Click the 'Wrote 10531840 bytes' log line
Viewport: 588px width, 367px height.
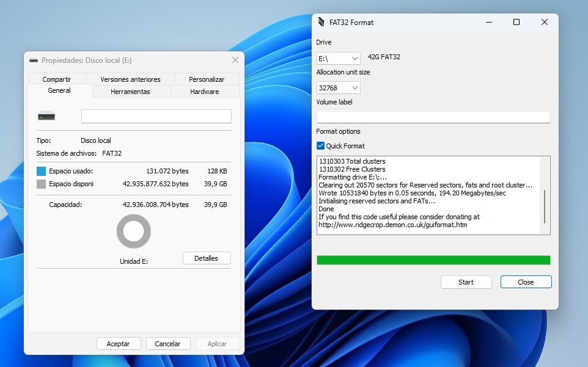click(412, 193)
